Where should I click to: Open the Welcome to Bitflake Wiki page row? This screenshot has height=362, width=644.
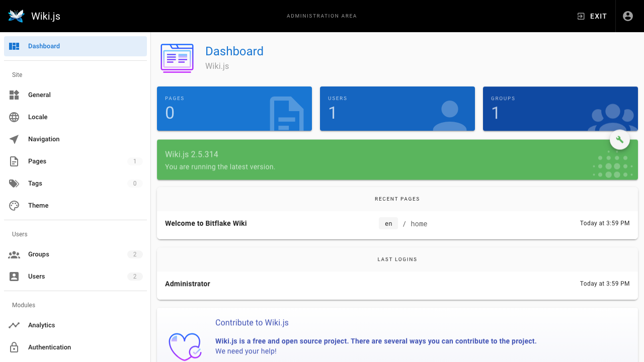click(x=397, y=224)
